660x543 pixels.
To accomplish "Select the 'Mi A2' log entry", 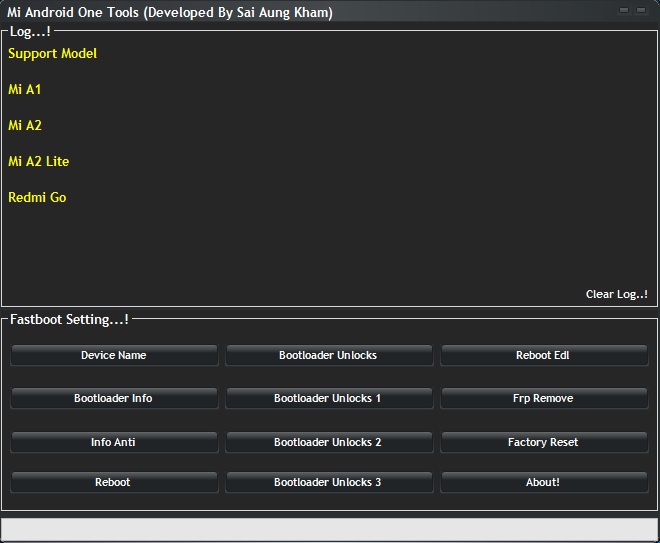I will (25, 125).
